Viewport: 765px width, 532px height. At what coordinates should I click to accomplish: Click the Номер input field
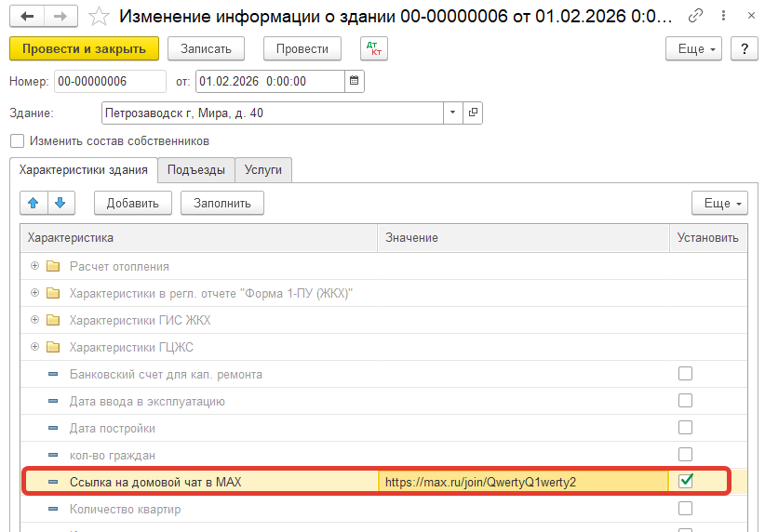110,81
